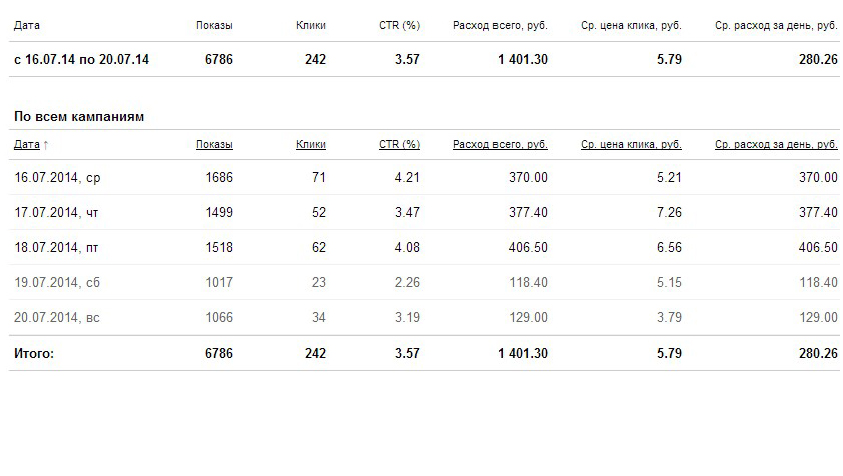Image resolution: width=843 pixels, height=476 pixels.
Task: Click the 7.26 average click price cell
Action: pyautogui.click(x=669, y=212)
